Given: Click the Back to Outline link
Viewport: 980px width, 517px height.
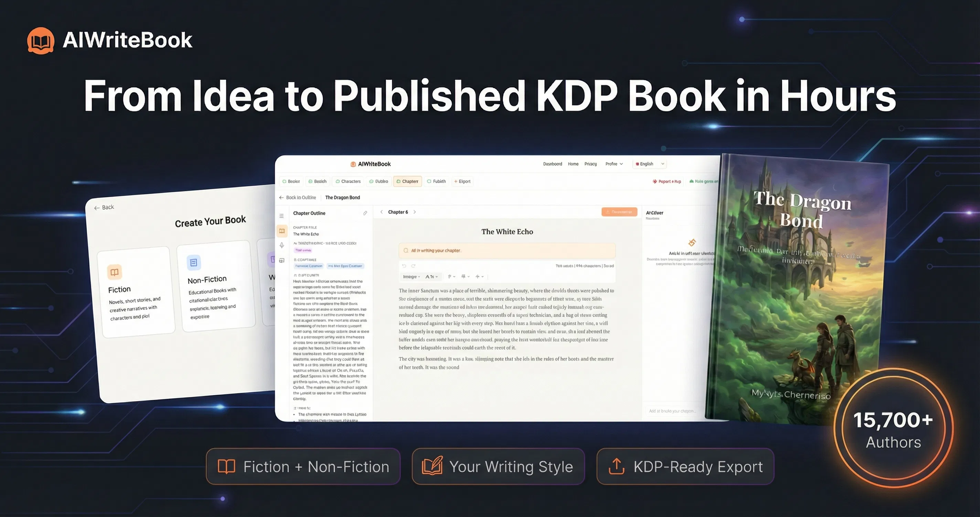Looking at the screenshot, I should (x=298, y=198).
